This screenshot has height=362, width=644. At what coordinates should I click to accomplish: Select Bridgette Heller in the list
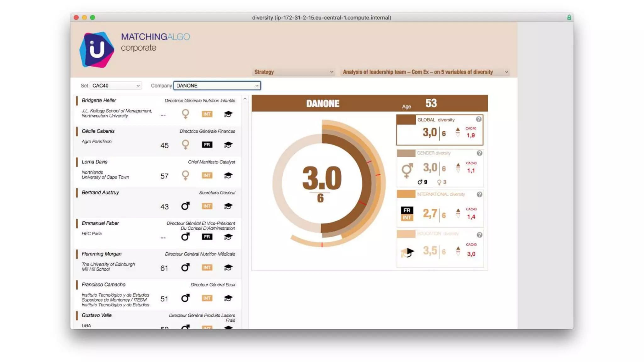[99, 100]
